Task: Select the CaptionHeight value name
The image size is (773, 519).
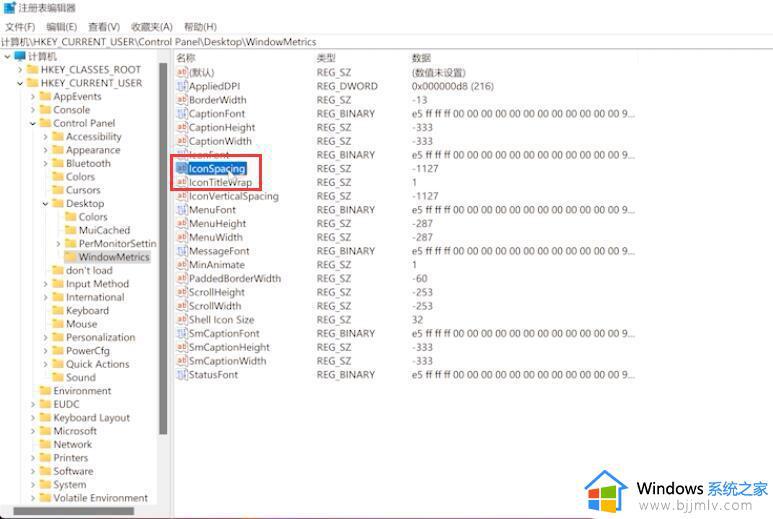Action: click(x=222, y=128)
